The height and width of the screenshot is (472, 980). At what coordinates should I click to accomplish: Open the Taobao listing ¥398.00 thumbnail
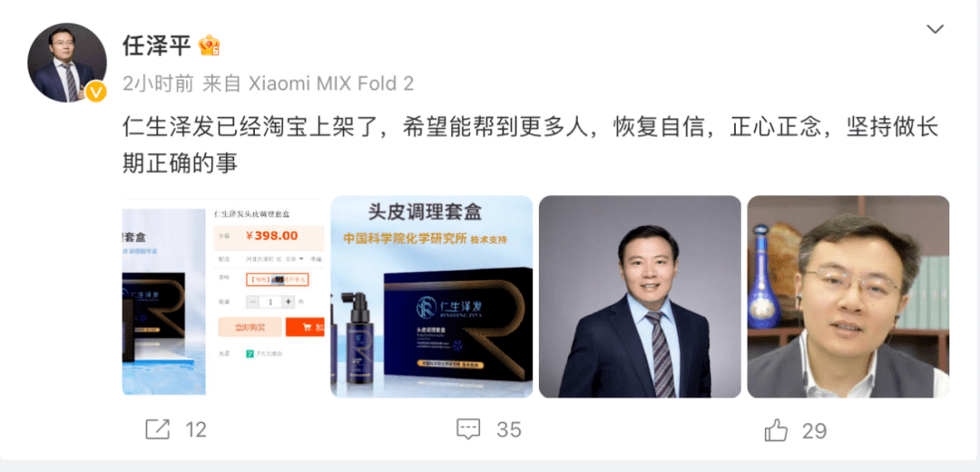(x=223, y=296)
